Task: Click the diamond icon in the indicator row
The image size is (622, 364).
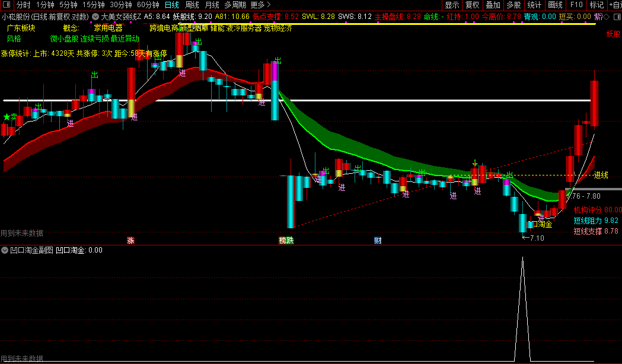Action: click(607, 17)
